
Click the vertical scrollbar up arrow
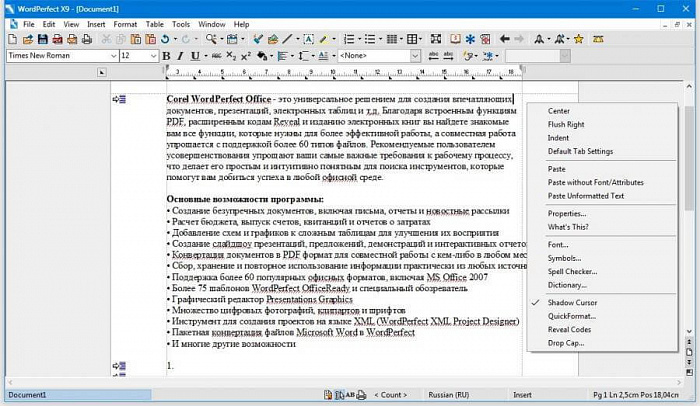[x=689, y=87]
